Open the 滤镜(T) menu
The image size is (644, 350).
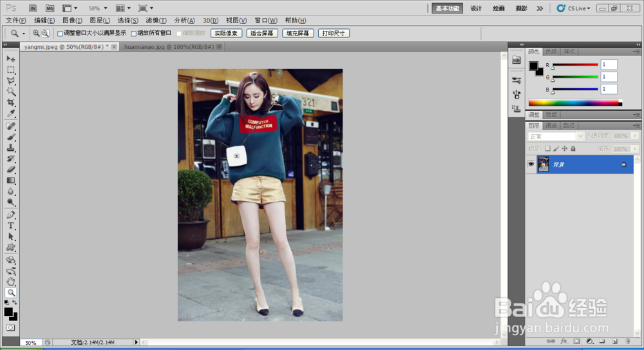coord(156,20)
